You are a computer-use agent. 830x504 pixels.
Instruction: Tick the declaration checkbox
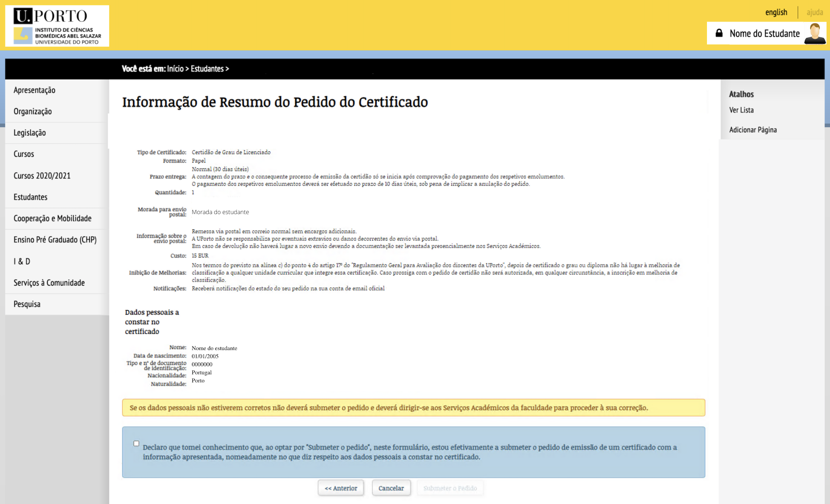(x=136, y=444)
